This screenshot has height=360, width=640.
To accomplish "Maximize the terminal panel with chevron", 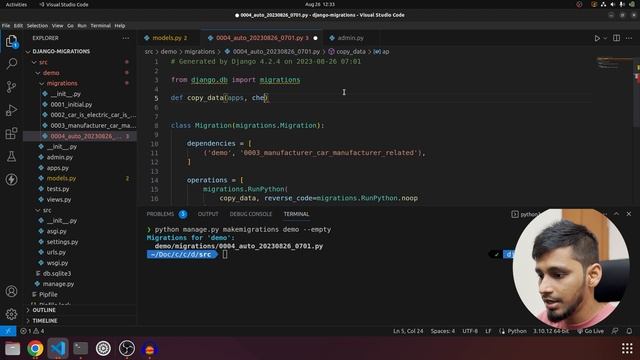I will point(616,213).
